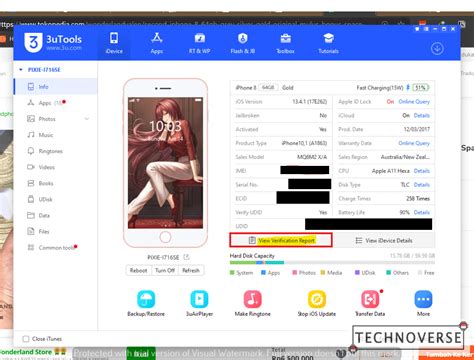Click the Photos legend color swatch
The height and width of the screenshot is (360, 474).
pos(295,273)
